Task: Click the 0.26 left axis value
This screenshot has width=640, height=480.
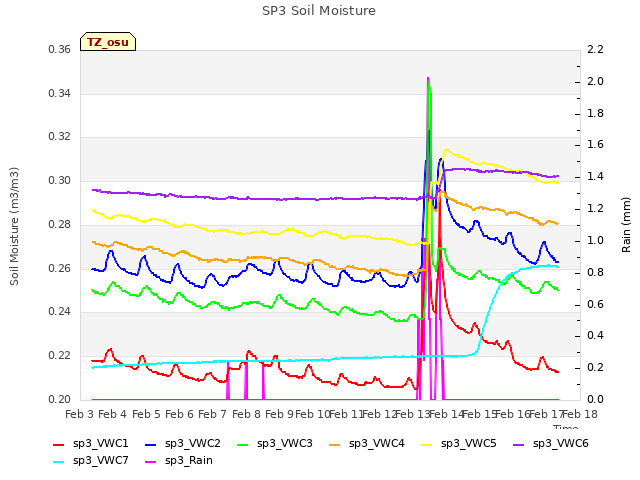Action: [60, 269]
